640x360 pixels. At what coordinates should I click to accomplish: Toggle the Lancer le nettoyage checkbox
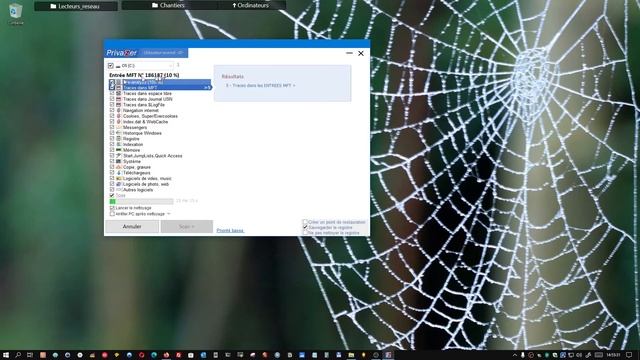[112, 208]
